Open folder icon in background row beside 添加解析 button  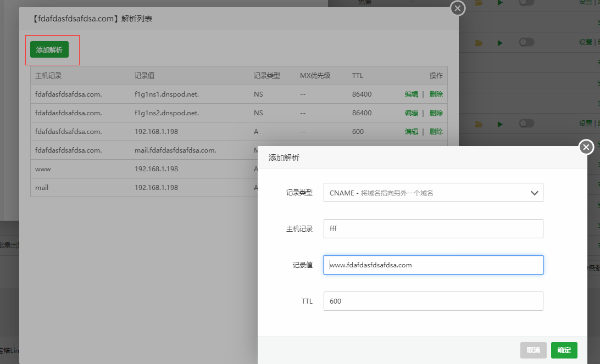tap(479, 43)
